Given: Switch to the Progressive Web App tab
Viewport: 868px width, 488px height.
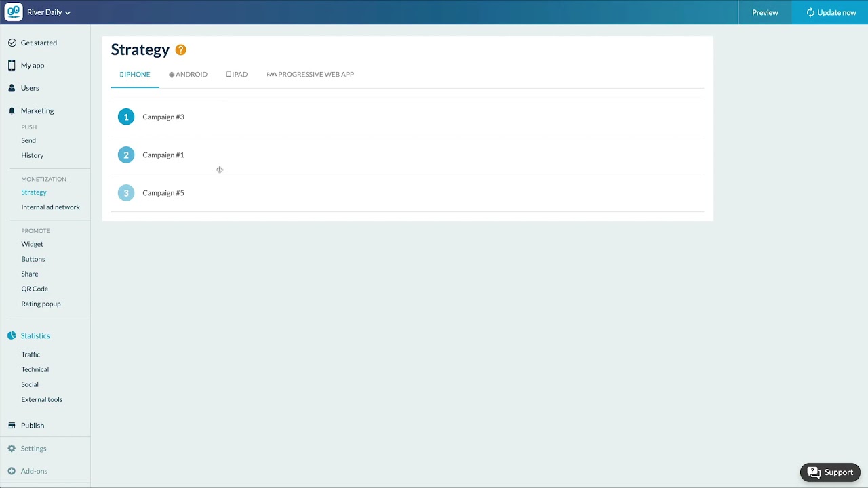Looking at the screenshot, I should (310, 75).
